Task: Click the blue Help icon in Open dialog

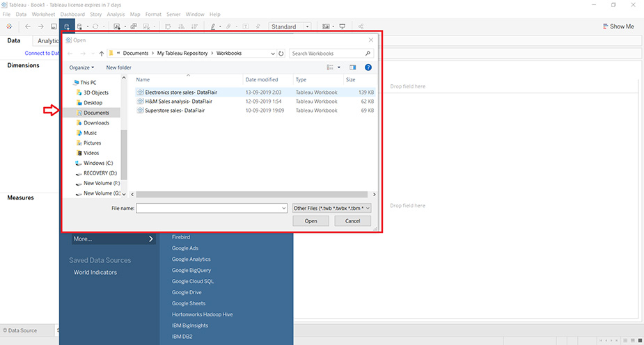Action: [368, 67]
